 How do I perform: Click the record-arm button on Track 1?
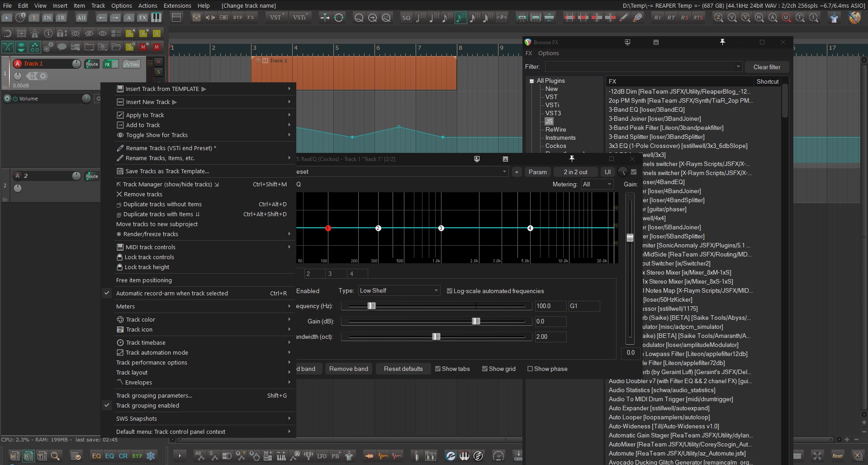[18, 64]
